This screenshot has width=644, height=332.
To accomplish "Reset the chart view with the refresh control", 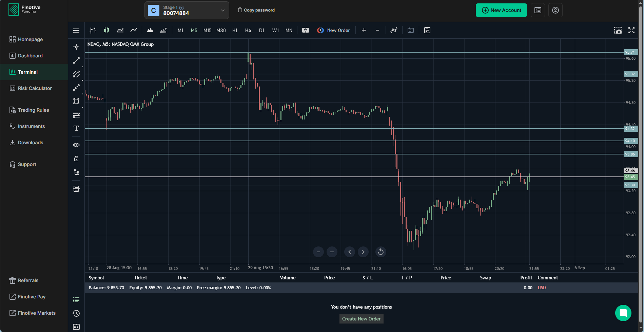I will [381, 252].
